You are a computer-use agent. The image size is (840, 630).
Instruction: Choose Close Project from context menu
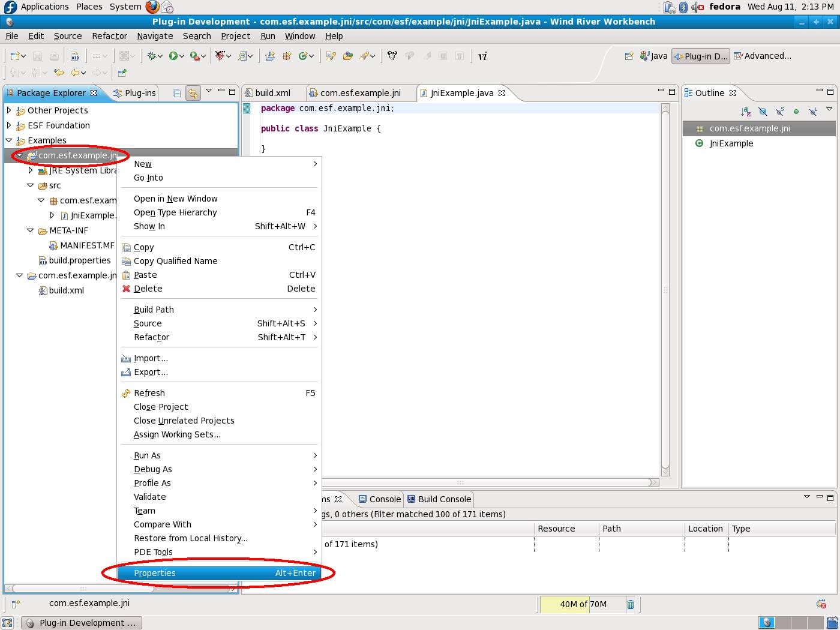[220, 407]
